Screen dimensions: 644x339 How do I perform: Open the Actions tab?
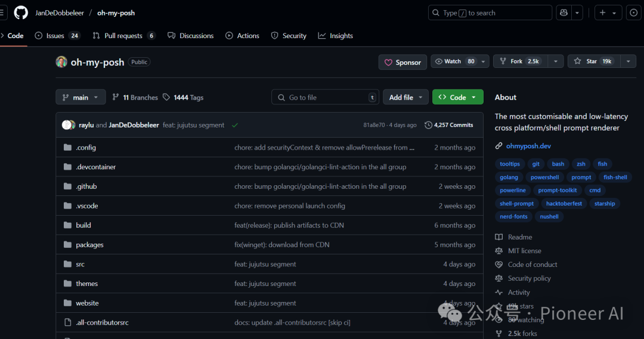pyautogui.click(x=242, y=36)
